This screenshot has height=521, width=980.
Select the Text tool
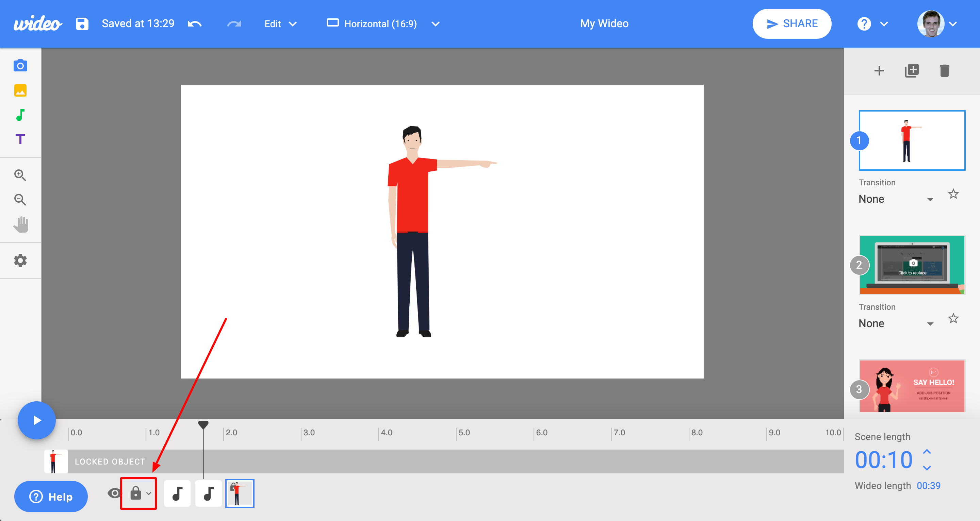[20, 139]
